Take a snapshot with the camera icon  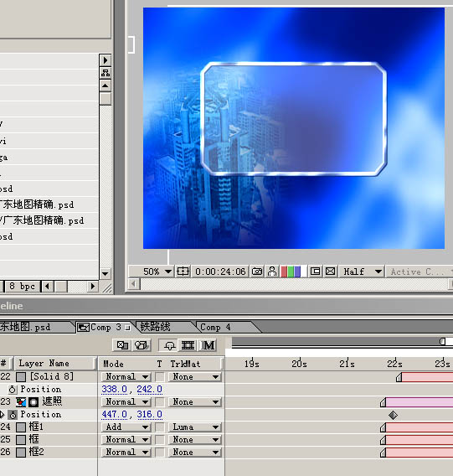[257, 272]
